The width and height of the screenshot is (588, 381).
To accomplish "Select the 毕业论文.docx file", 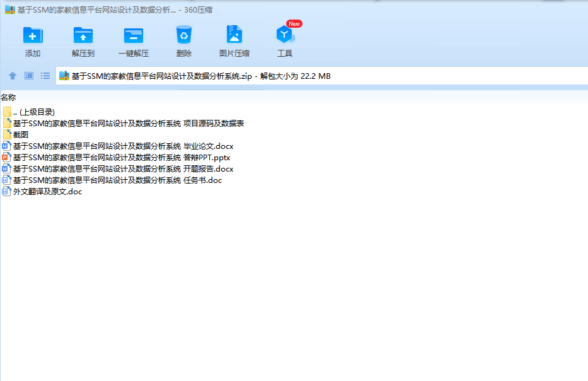I will (118, 146).
